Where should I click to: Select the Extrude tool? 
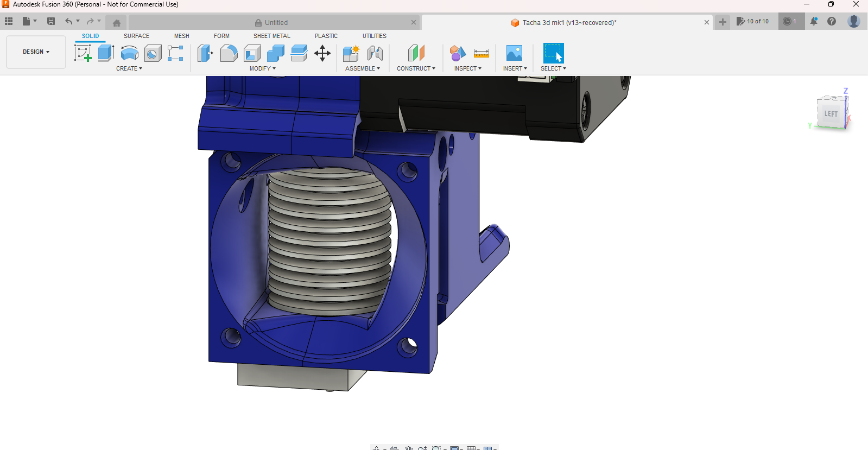click(106, 53)
